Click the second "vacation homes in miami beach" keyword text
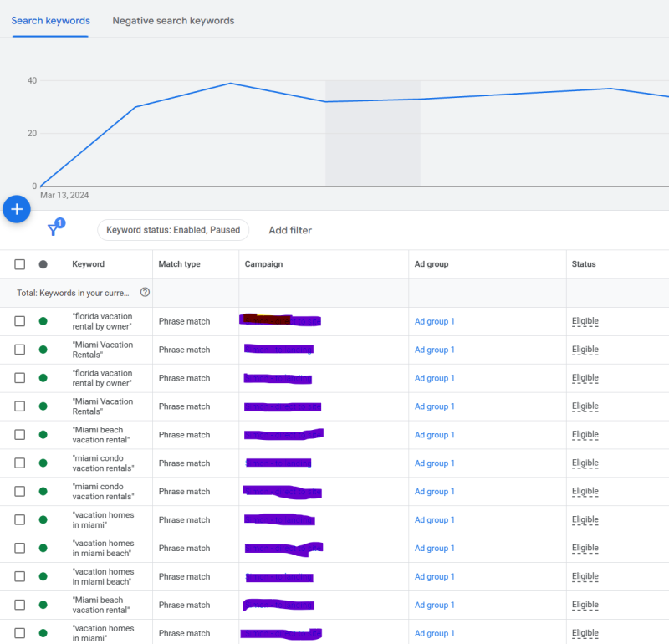The height and width of the screenshot is (644, 669). [103, 576]
